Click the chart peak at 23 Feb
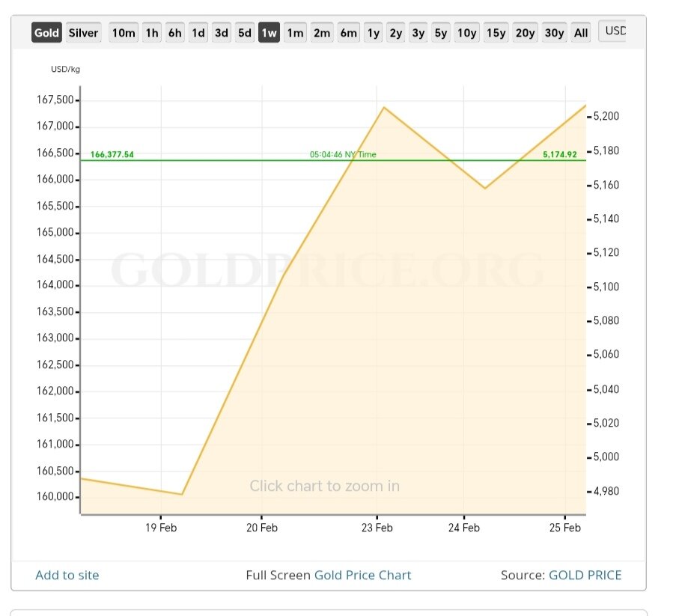Image resolution: width=676 pixels, height=616 pixels. [384, 108]
